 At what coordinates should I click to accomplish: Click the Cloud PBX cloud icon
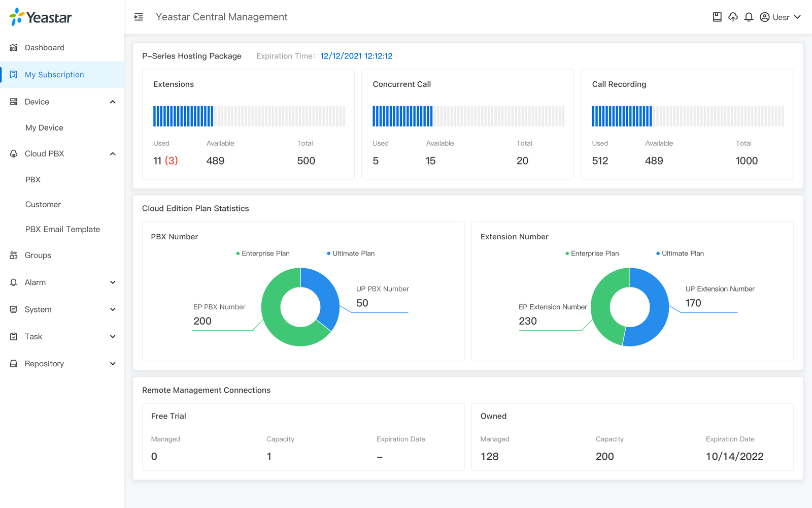(14, 153)
